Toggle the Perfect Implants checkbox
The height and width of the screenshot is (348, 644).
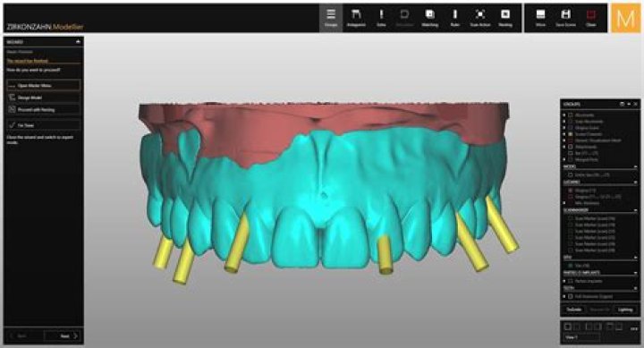click(x=570, y=281)
